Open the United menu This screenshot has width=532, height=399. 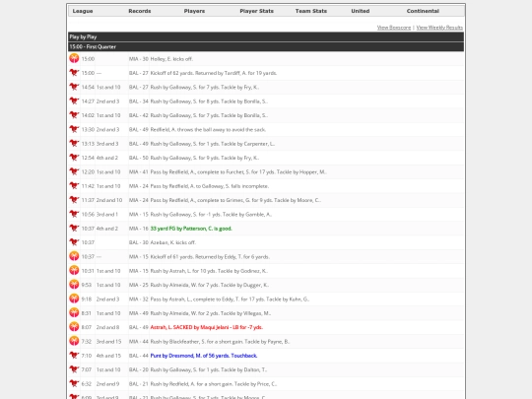pos(361,11)
